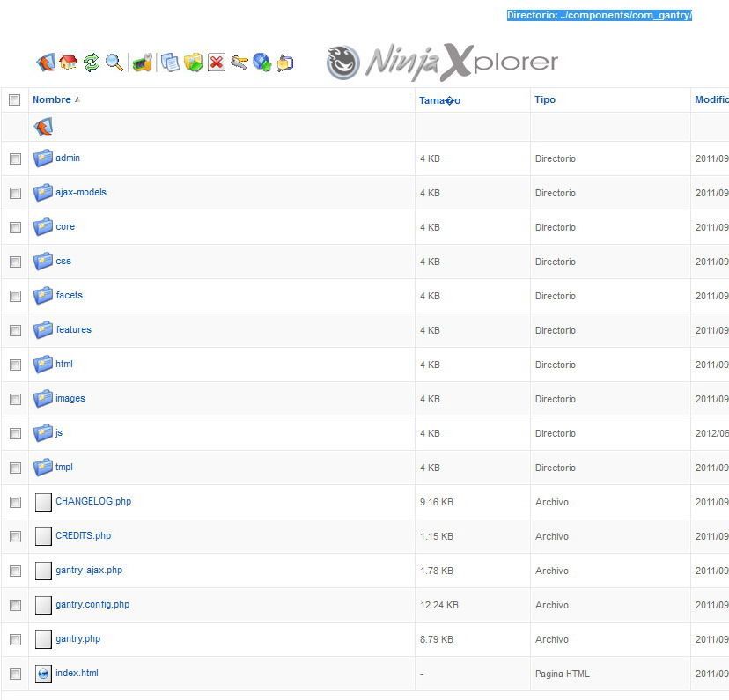Change permissions with the keys icon
The height and width of the screenshot is (700, 729).
coord(239,63)
